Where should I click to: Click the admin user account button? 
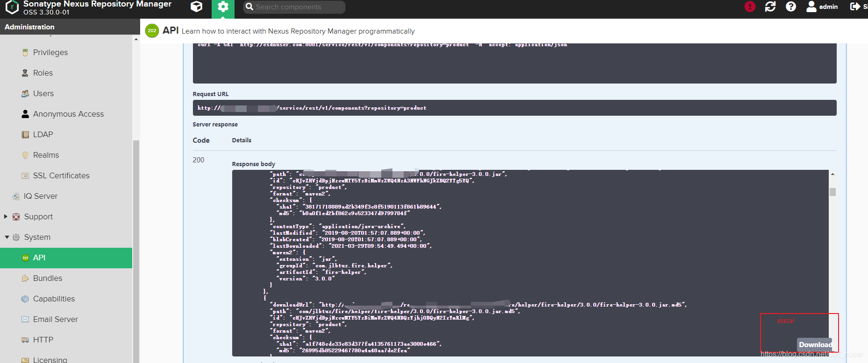point(822,7)
